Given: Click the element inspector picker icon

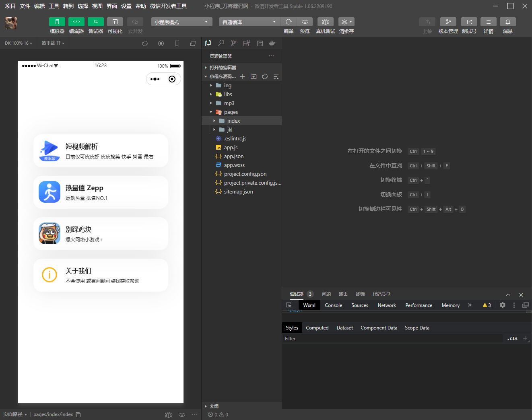Looking at the screenshot, I should (289, 305).
